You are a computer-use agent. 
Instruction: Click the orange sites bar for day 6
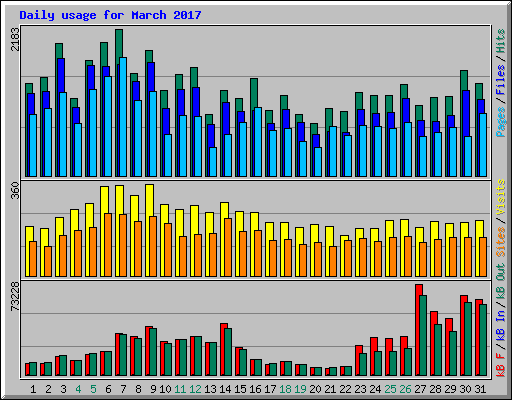pos(108,245)
